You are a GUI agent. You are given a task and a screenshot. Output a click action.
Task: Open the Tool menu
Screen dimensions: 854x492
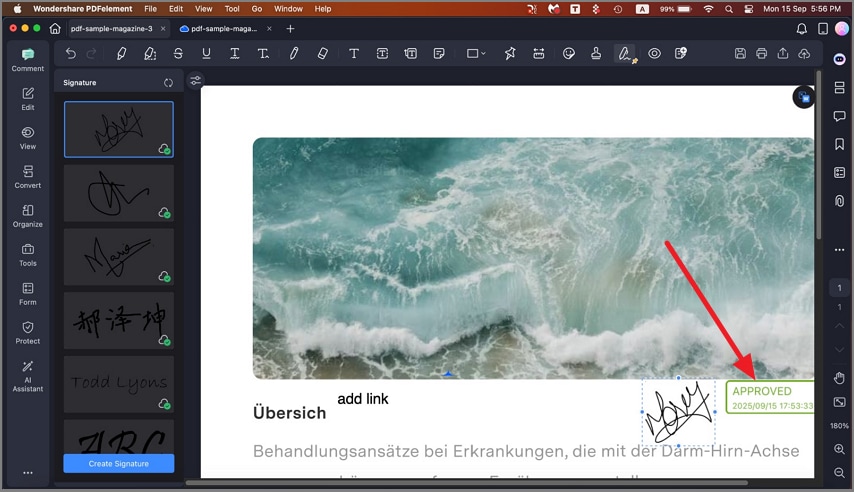coord(232,9)
